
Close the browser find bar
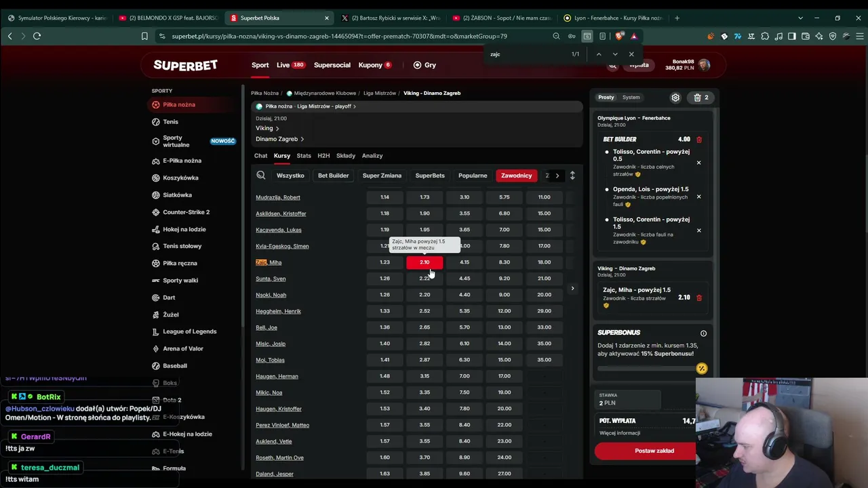[x=631, y=54]
